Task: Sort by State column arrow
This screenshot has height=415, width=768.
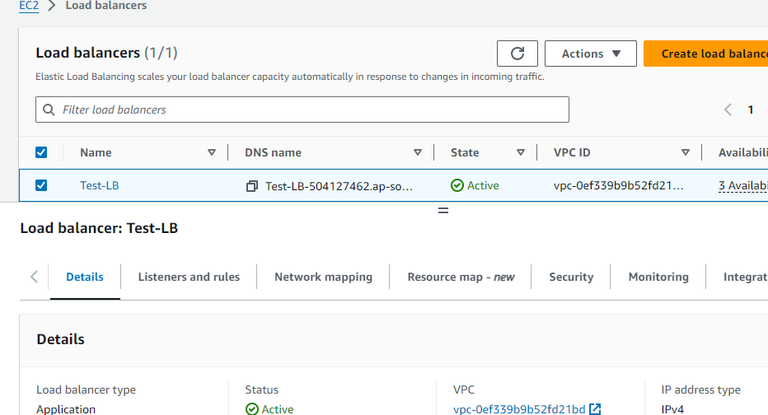Action: tap(520, 153)
